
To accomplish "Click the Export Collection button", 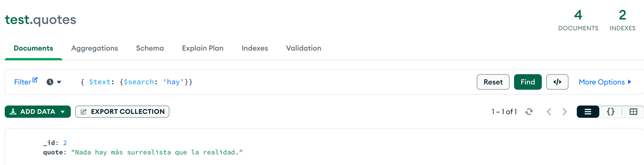I will [122, 112].
